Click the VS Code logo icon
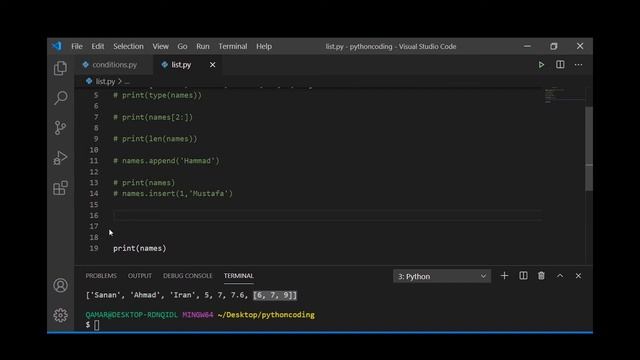This screenshot has width=640, height=360. (57, 46)
